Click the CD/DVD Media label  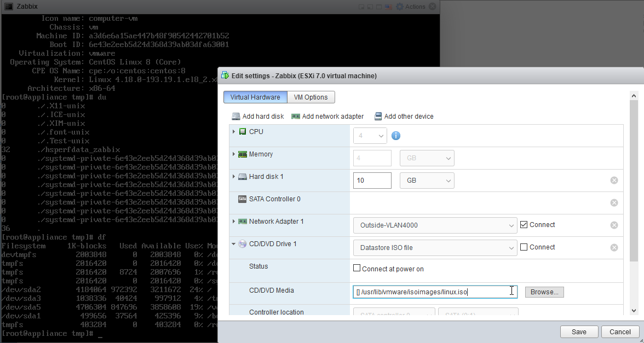[x=272, y=290]
